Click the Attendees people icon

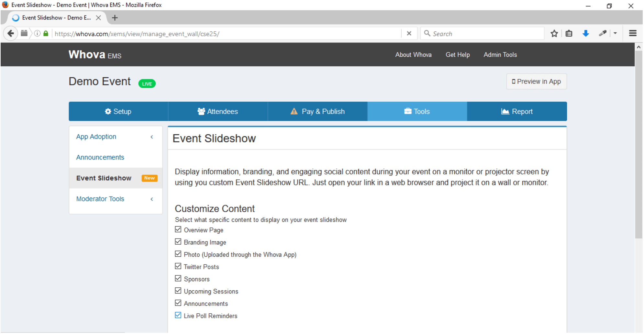201,111
